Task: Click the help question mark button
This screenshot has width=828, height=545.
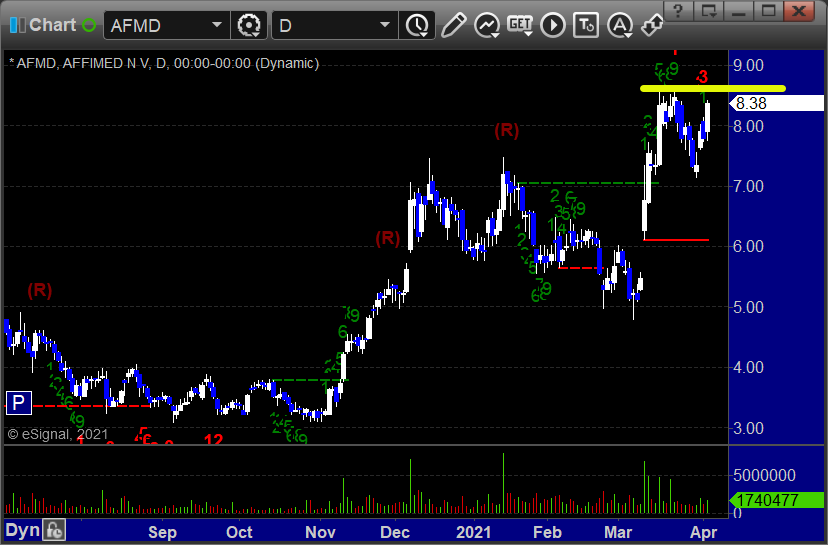Action: [678, 11]
